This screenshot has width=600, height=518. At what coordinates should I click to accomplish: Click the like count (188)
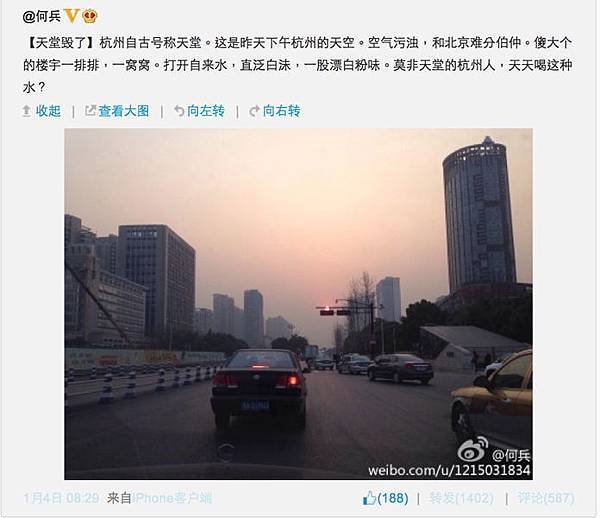[x=393, y=498]
